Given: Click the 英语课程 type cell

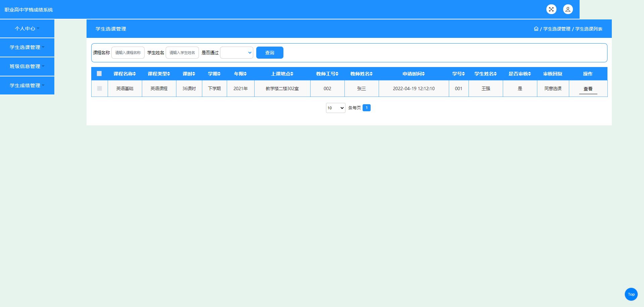Looking at the screenshot, I should click(x=159, y=88).
